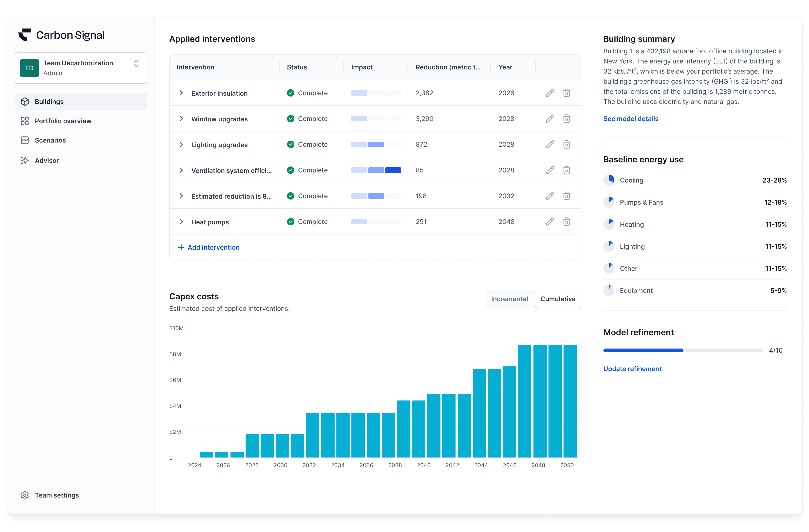The image size is (809, 532).
Task: Click the Model refinement progress bar
Action: (683, 350)
